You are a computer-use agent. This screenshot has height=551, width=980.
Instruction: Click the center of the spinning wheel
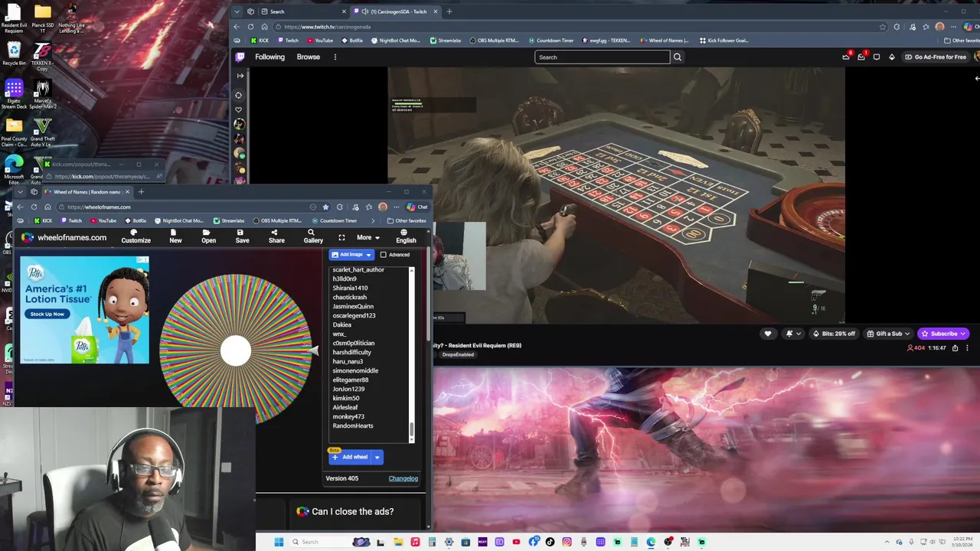click(236, 350)
